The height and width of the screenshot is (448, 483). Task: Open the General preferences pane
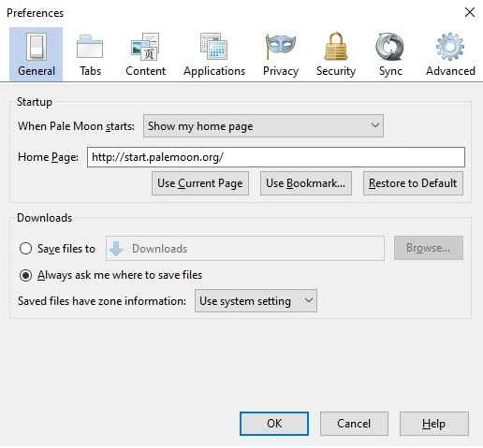point(36,54)
